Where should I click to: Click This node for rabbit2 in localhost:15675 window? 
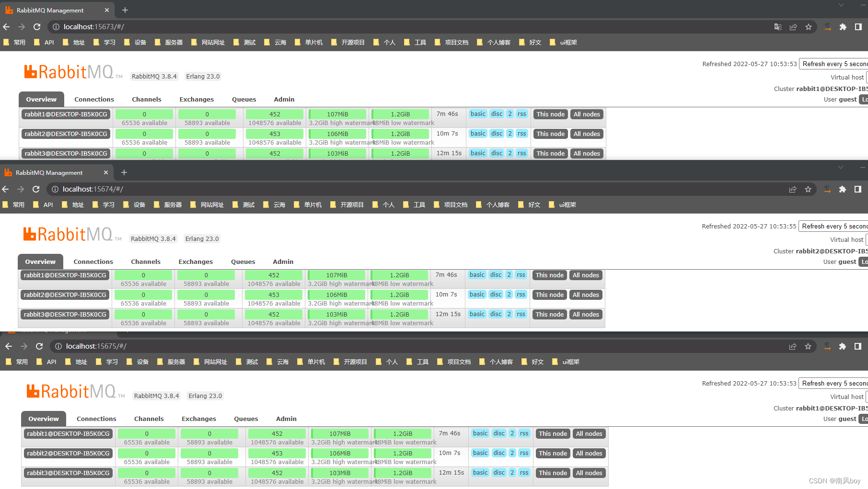point(553,454)
